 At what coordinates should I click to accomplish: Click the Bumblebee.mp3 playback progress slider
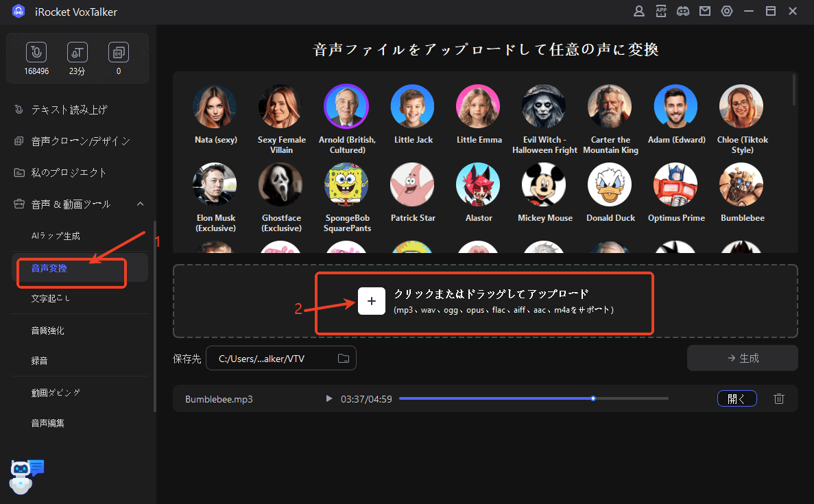tap(534, 398)
